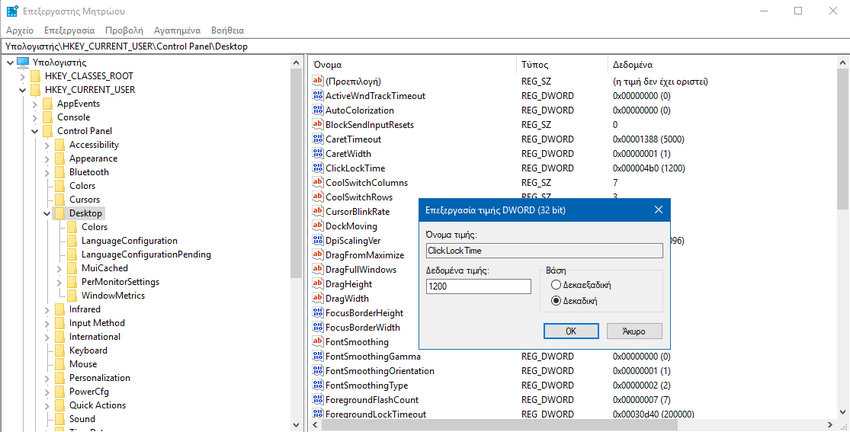Screen dimensions: 850x432
Task: Cancel the dialog with Άκυρο
Action: [x=634, y=331]
